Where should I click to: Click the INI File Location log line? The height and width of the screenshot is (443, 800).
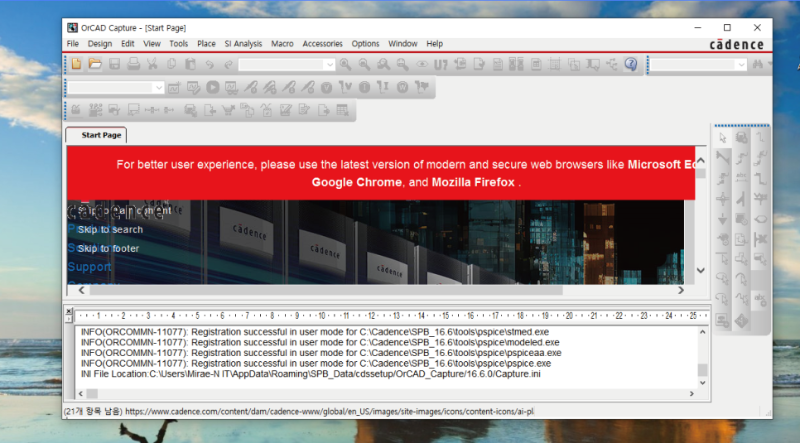click(x=311, y=374)
